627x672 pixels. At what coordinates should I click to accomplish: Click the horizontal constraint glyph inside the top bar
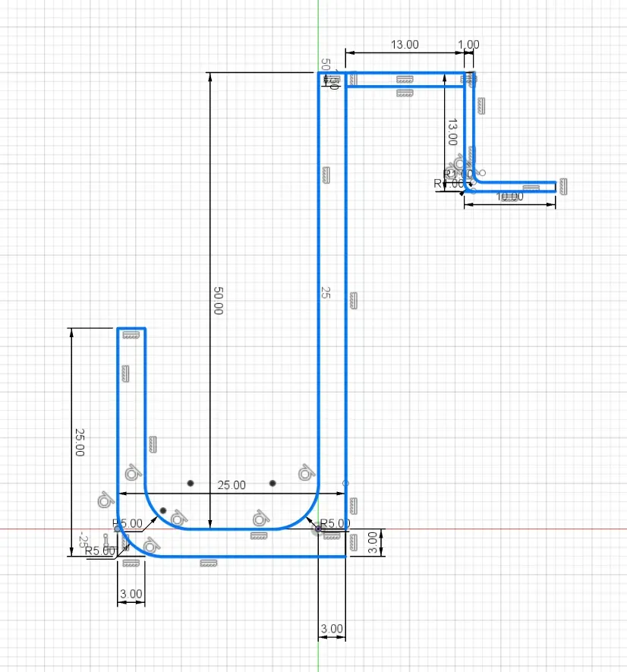pos(404,79)
